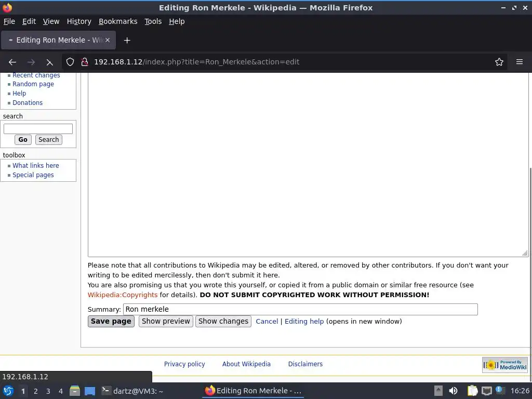The image size is (532, 399).
Task: Open the notification info tray icon
Action: [499, 390]
